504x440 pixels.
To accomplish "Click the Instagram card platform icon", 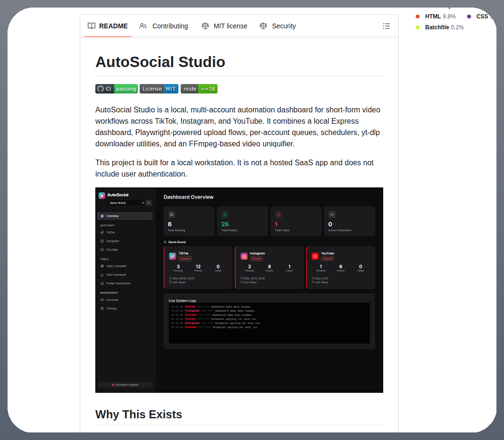I will pos(244,256).
